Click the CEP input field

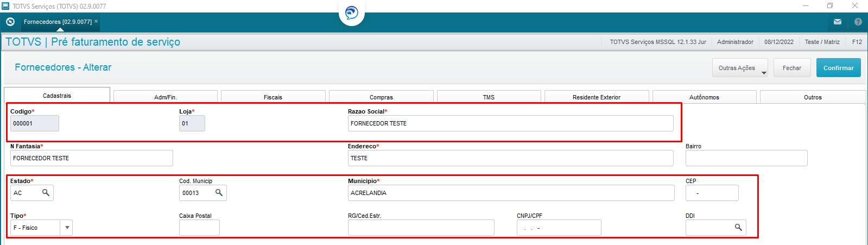712,193
